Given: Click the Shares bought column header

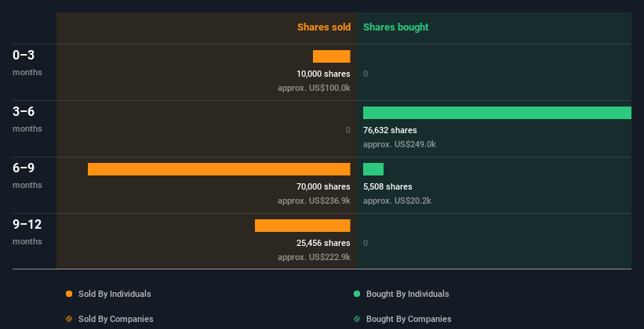Looking at the screenshot, I should pos(395,27).
